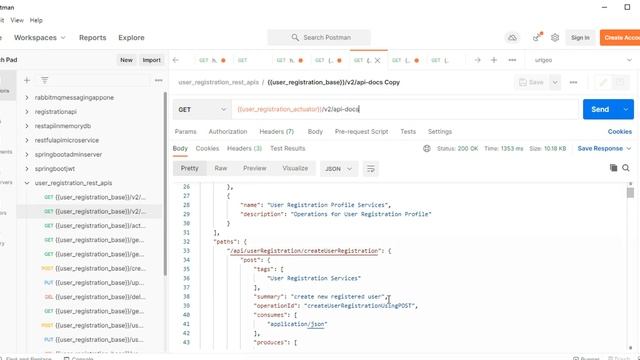Image resolution: width=640 pixels, height=360 pixels.
Task: Switch to Params tab
Action: pos(186,132)
